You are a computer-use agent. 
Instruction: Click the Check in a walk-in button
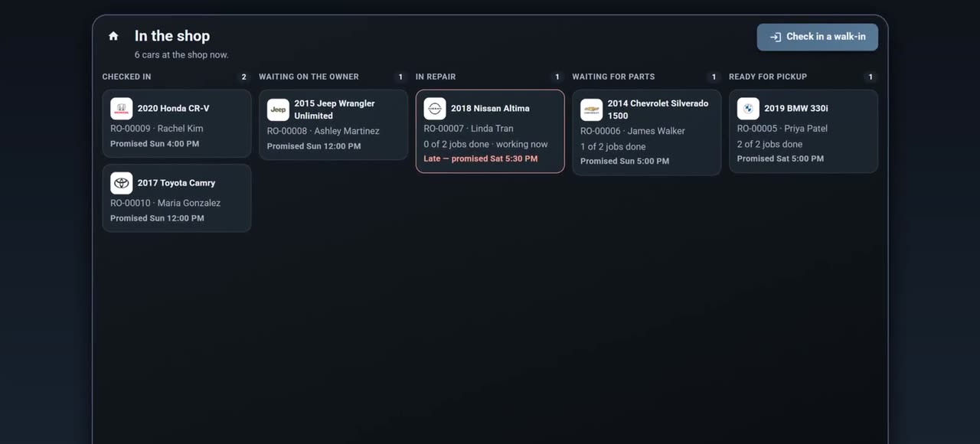(x=818, y=37)
